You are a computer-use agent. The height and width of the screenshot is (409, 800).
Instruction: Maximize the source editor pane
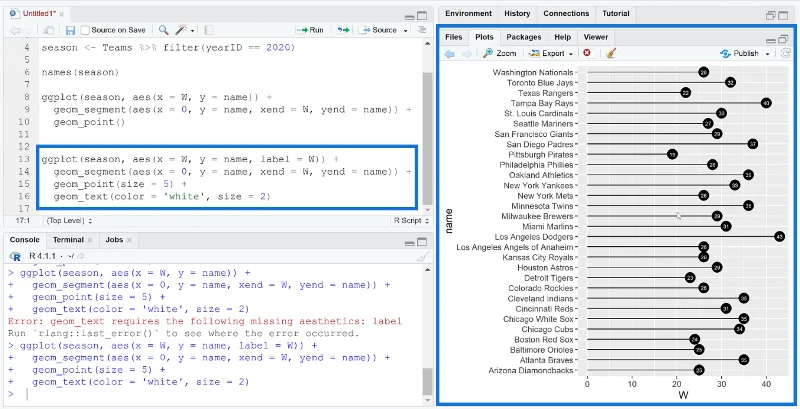click(x=422, y=16)
